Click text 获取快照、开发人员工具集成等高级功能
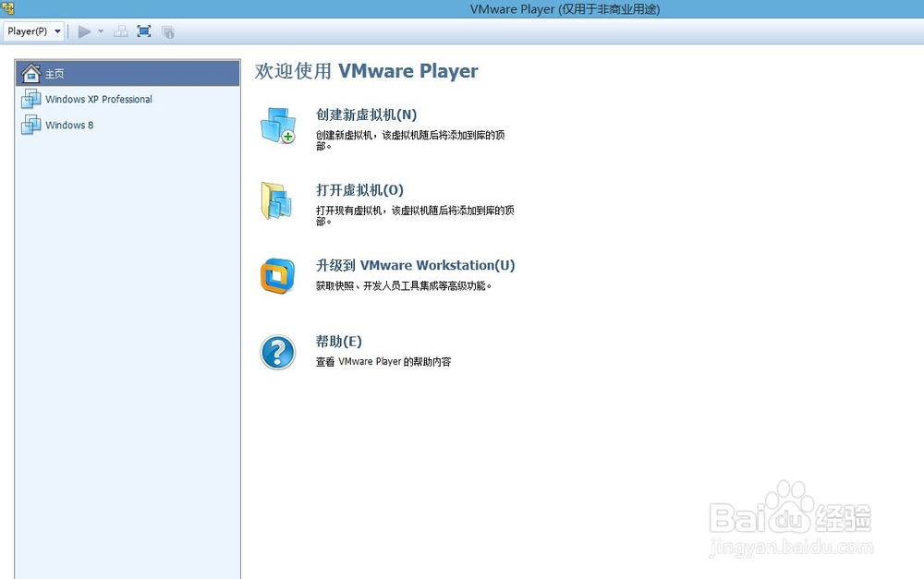The height and width of the screenshot is (579, 924). (404, 285)
